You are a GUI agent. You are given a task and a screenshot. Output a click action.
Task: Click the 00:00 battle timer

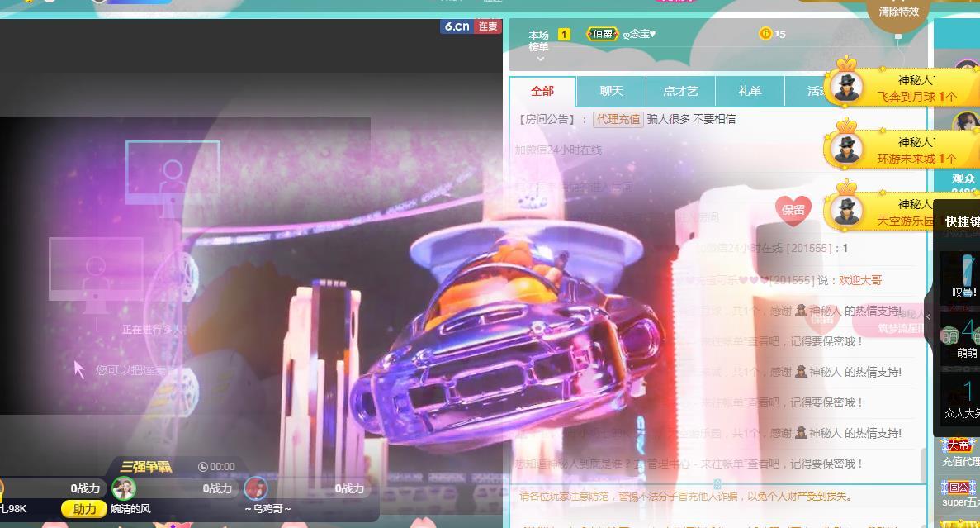point(216,467)
